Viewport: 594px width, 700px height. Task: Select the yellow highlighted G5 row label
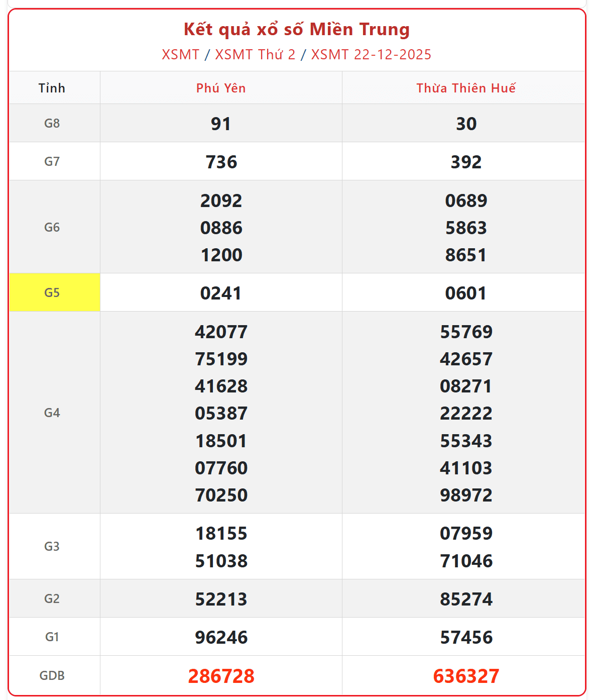(52, 292)
